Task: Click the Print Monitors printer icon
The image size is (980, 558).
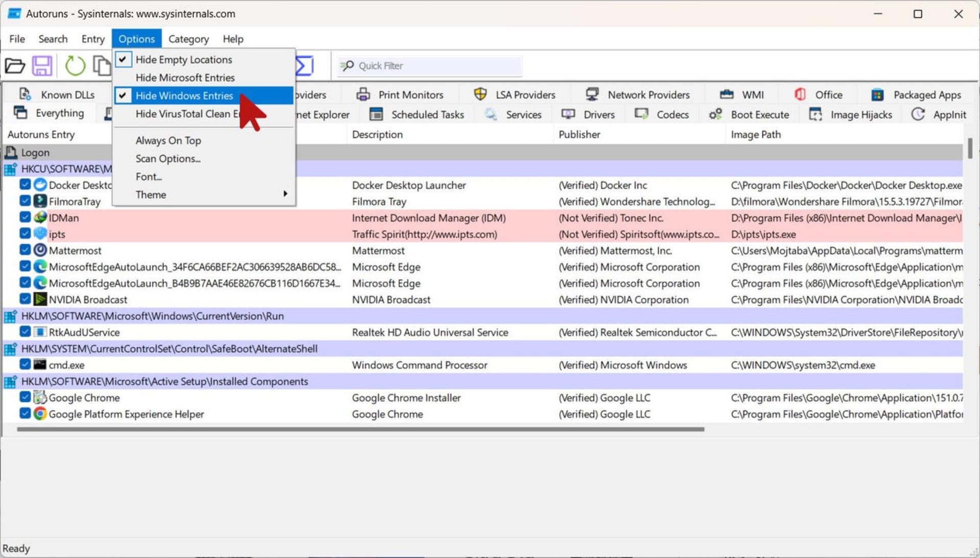Action: (x=363, y=94)
